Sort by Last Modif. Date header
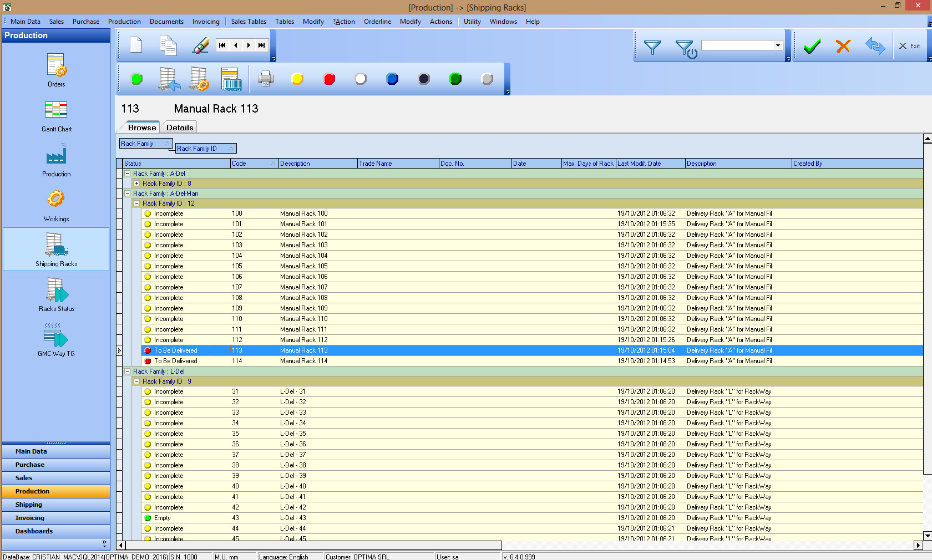The image size is (932, 560). (650, 164)
